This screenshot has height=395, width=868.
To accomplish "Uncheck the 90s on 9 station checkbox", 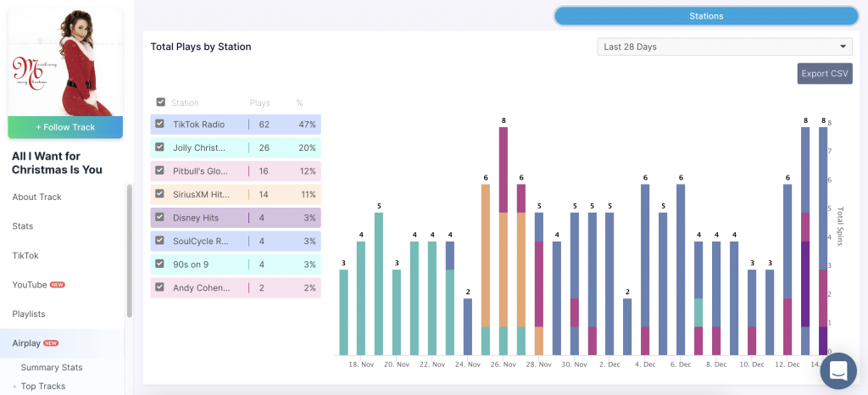I will tap(160, 264).
